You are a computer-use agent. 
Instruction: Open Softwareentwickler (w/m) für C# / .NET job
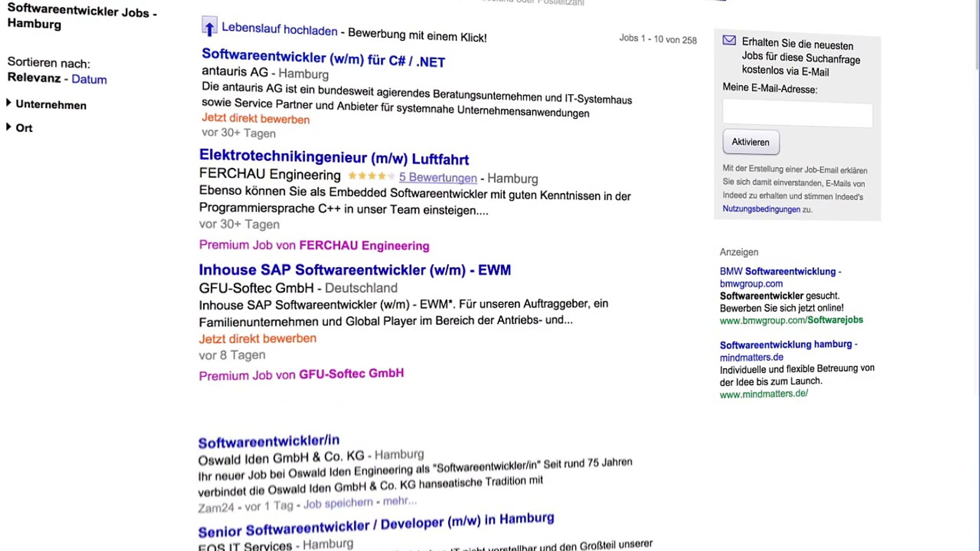point(323,58)
